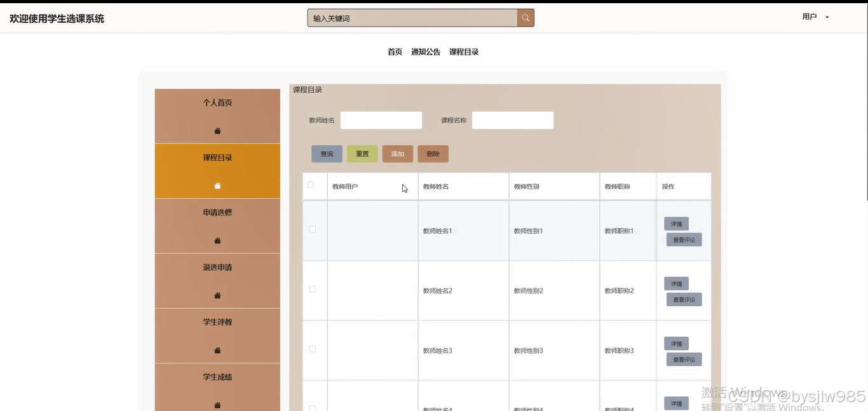Viewport: 868px width, 411px height.
Task: Click the icon under 学生成绩
Action: pos(217,405)
